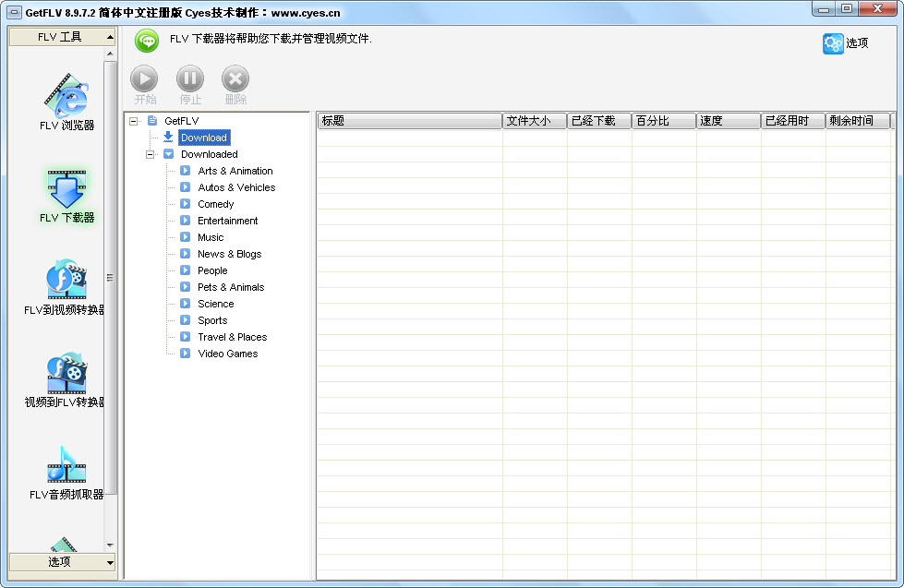Viewport: 904px width, 588px height.
Task: Select Arts & Animation category
Action: coord(235,171)
